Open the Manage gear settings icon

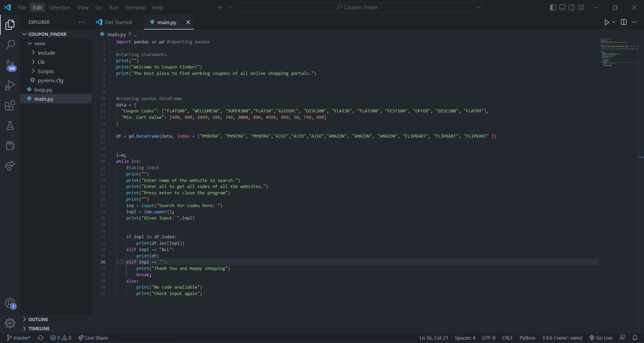(10, 323)
